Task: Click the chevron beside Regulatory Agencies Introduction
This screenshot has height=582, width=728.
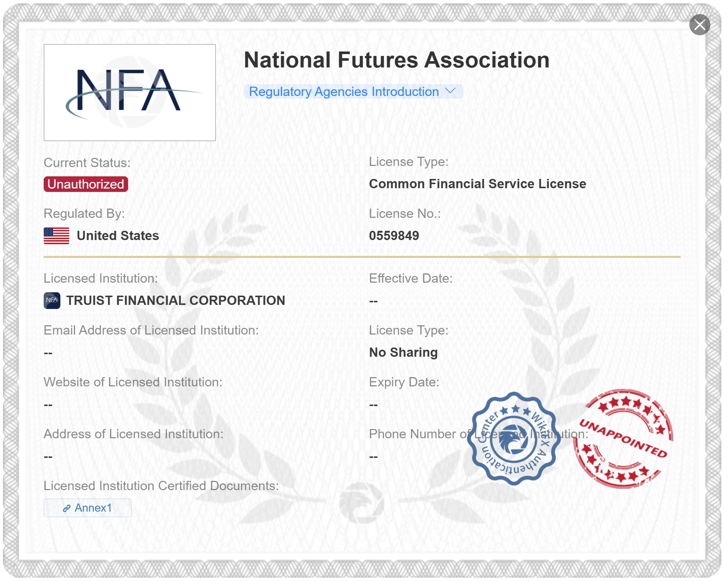Action: [x=450, y=91]
